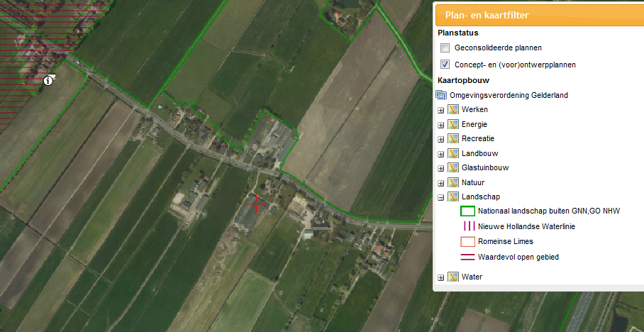Click the info marker on the map

click(x=48, y=80)
